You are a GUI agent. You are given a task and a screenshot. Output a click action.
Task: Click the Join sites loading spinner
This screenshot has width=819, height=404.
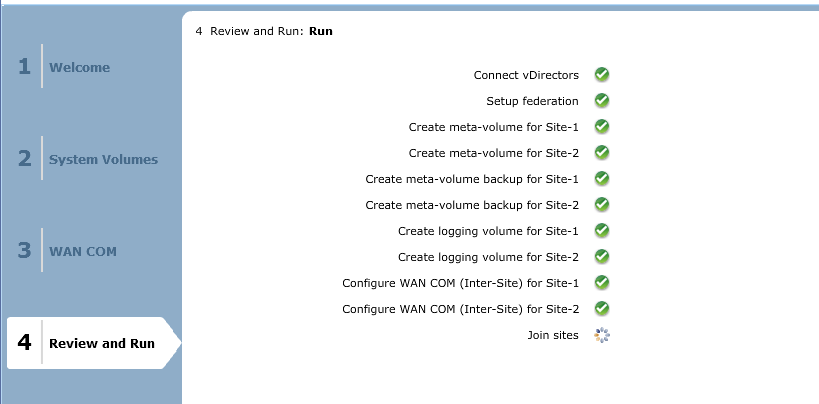[602, 335]
